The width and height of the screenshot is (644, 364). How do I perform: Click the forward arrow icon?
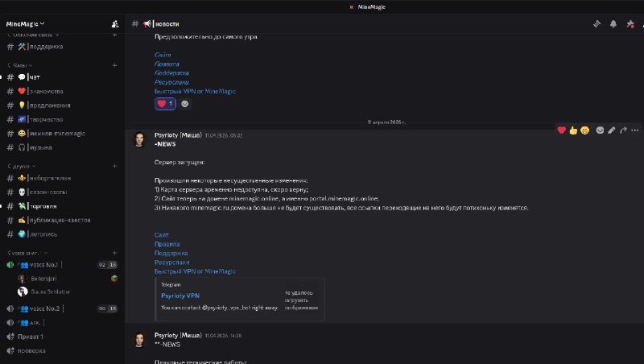623,130
